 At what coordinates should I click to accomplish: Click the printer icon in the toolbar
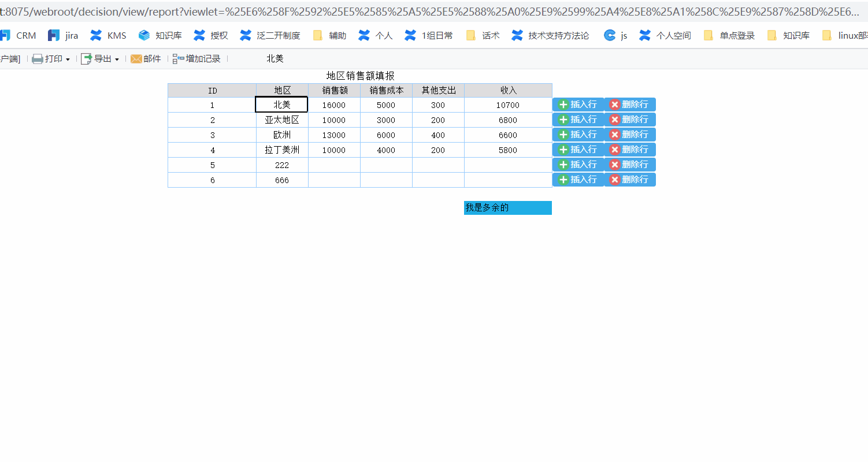point(38,59)
